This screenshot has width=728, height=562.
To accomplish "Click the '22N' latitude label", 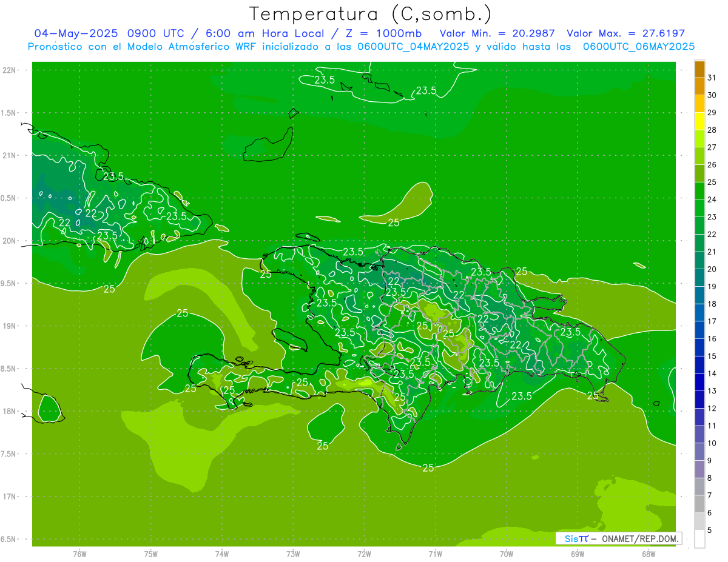I will (10, 70).
